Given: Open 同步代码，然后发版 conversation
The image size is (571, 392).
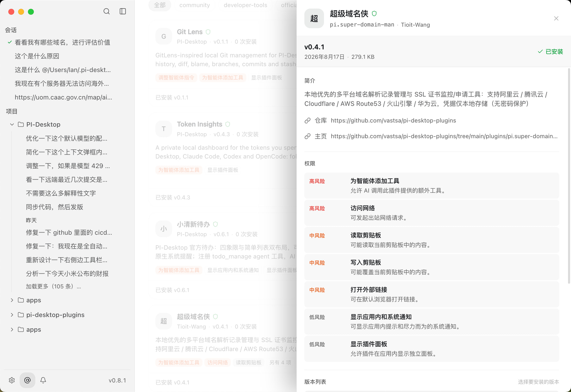Looking at the screenshot, I should (x=54, y=207).
